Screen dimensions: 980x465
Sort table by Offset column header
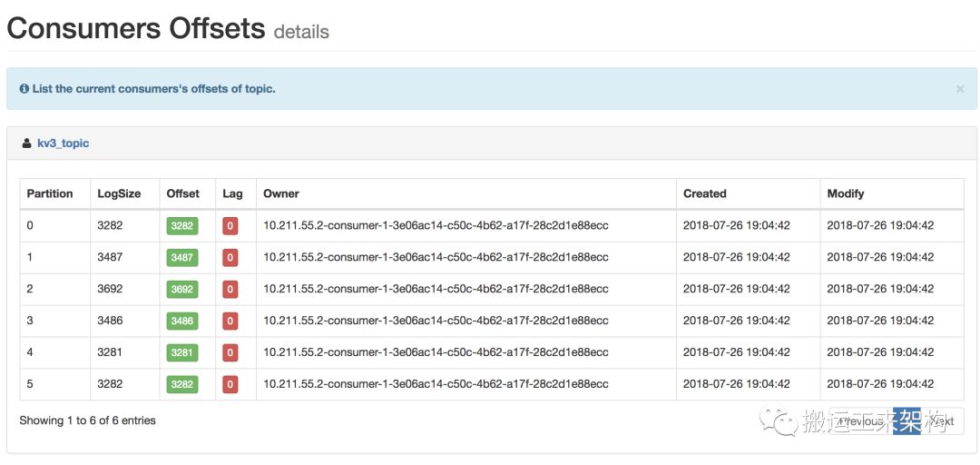[x=182, y=193]
